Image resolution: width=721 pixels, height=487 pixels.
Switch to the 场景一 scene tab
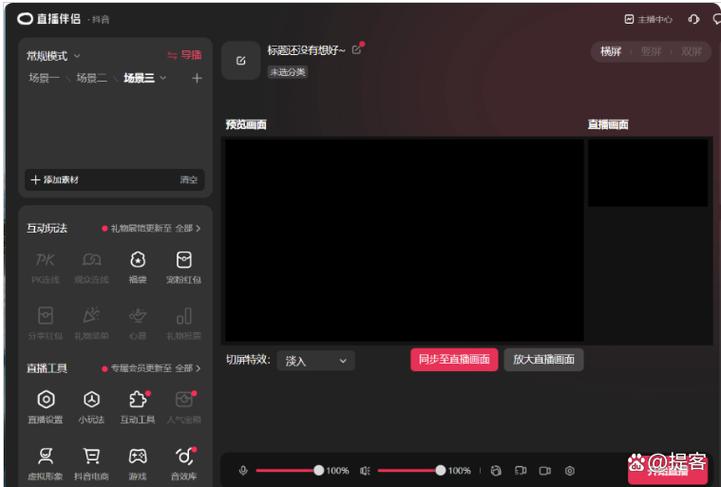click(x=43, y=78)
